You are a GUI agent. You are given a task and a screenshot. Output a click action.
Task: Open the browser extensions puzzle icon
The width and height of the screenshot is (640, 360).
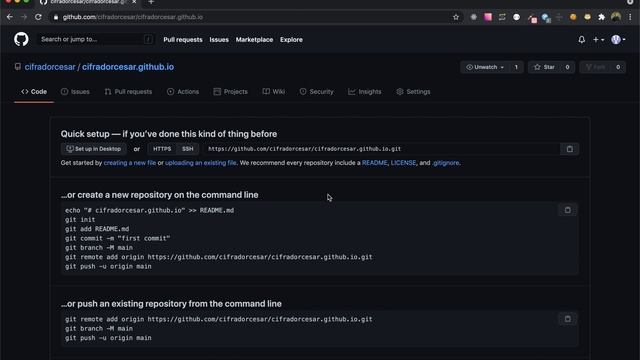601,17
